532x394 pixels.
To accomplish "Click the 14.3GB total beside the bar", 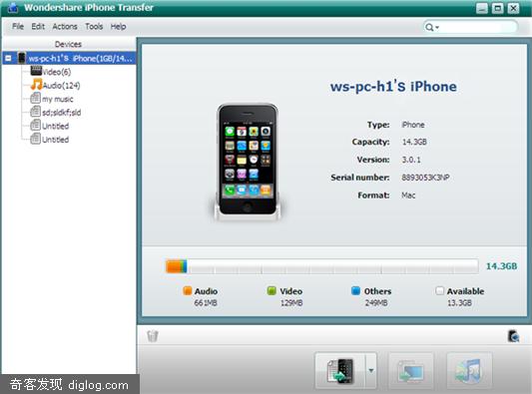I will coord(501,266).
